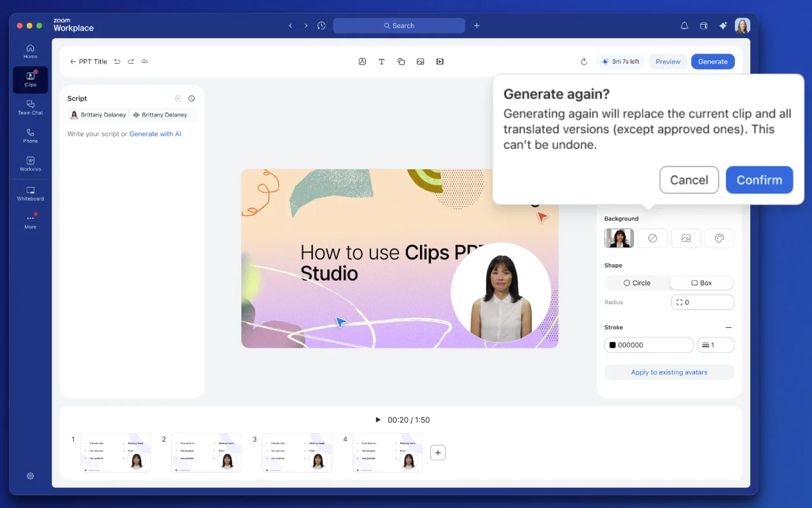
Task: Select slide 4 thumbnail
Action: coord(388,453)
